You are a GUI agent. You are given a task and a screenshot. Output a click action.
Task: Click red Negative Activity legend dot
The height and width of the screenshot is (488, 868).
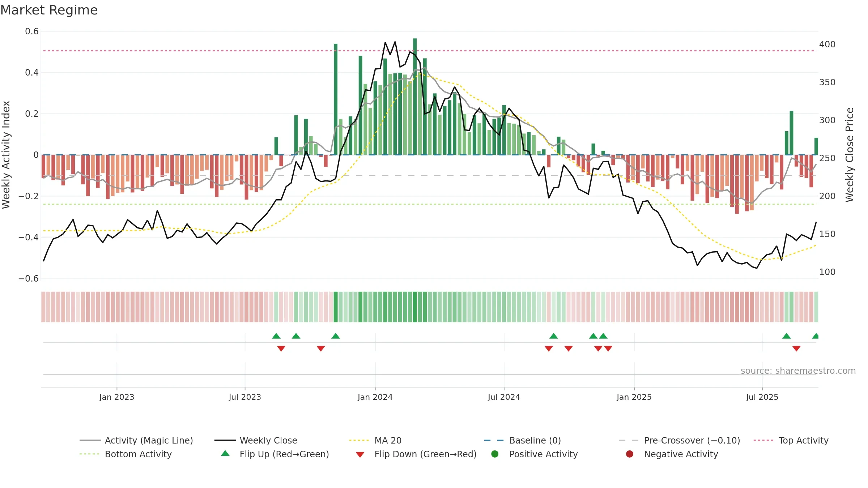click(x=630, y=454)
